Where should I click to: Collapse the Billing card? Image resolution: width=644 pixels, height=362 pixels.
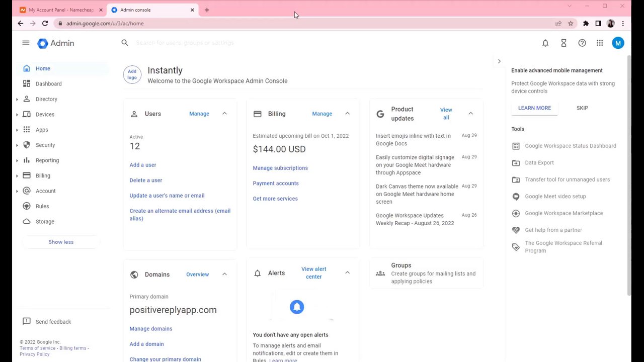pos(347,114)
